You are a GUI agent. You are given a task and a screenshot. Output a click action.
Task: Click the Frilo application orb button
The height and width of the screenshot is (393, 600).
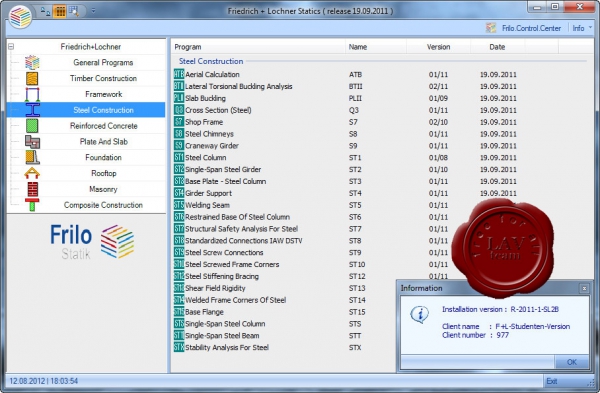click(x=20, y=16)
